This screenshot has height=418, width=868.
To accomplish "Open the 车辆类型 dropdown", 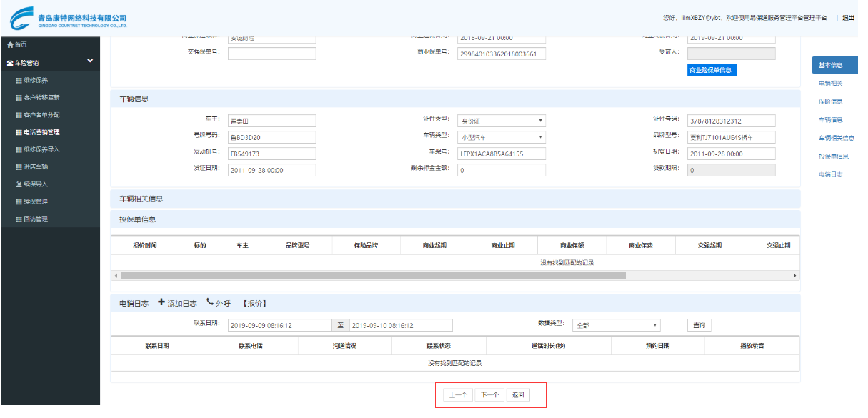I will coord(502,137).
